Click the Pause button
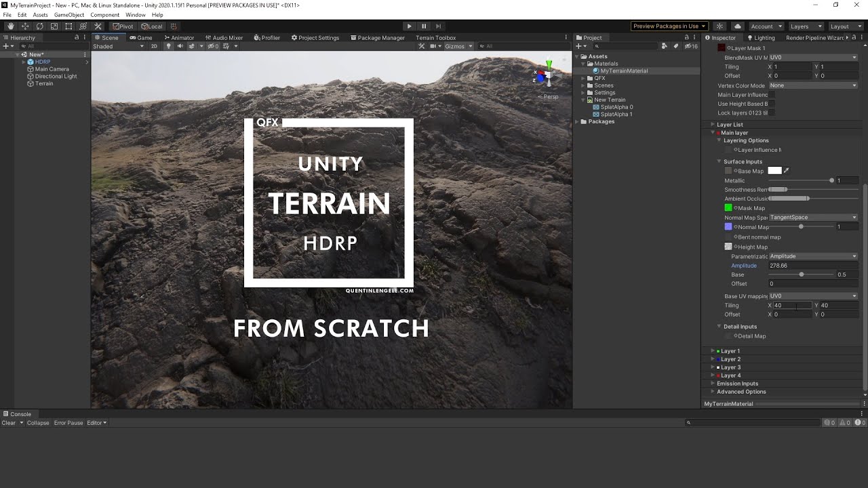The width and height of the screenshot is (868, 488). (x=424, y=26)
